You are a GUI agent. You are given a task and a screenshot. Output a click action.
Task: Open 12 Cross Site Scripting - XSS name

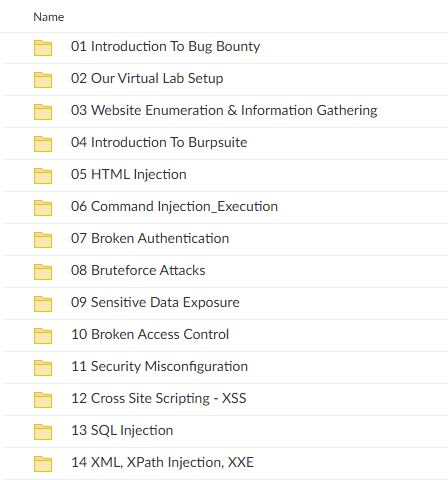(159, 399)
